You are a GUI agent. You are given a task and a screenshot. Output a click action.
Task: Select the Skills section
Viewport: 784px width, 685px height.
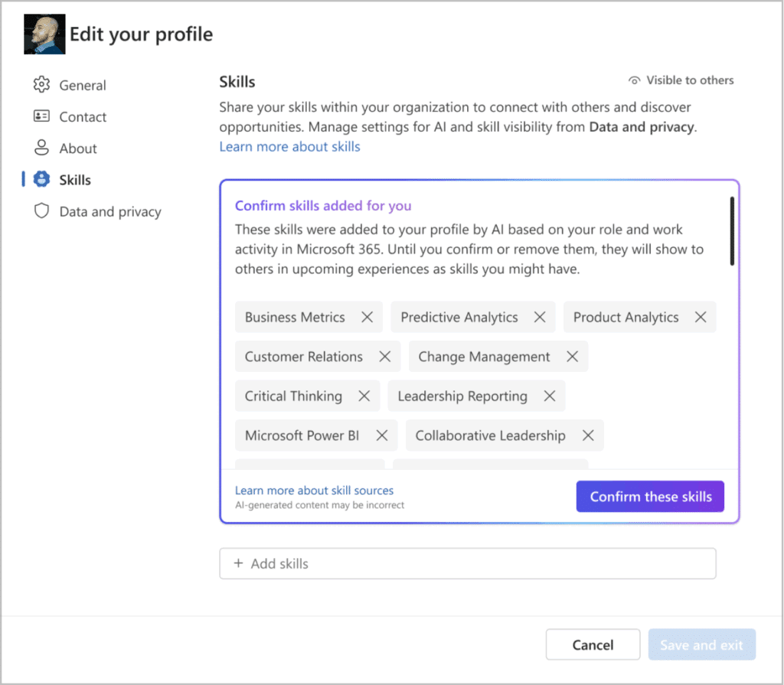(x=75, y=180)
